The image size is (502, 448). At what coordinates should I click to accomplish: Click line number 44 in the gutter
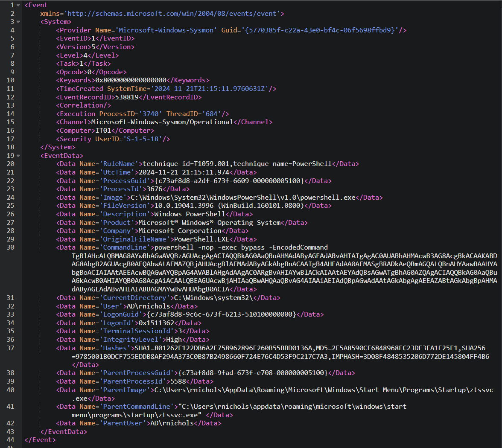(x=11, y=440)
